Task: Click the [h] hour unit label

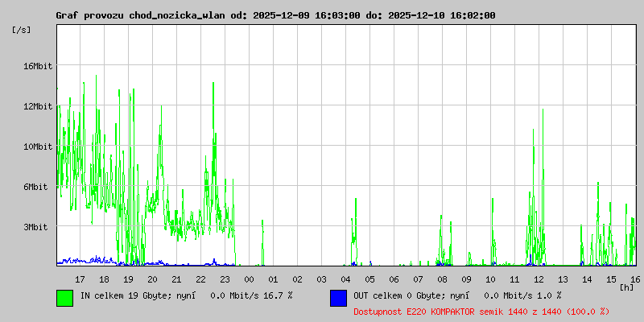Action: (x=627, y=287)
